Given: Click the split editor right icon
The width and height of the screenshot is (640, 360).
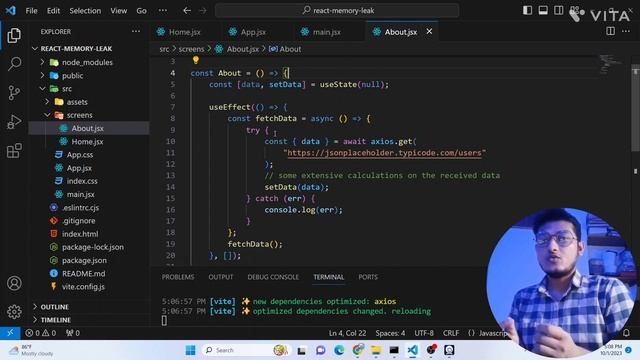Looking at the screenshot, I should click(x=610, y=31).
